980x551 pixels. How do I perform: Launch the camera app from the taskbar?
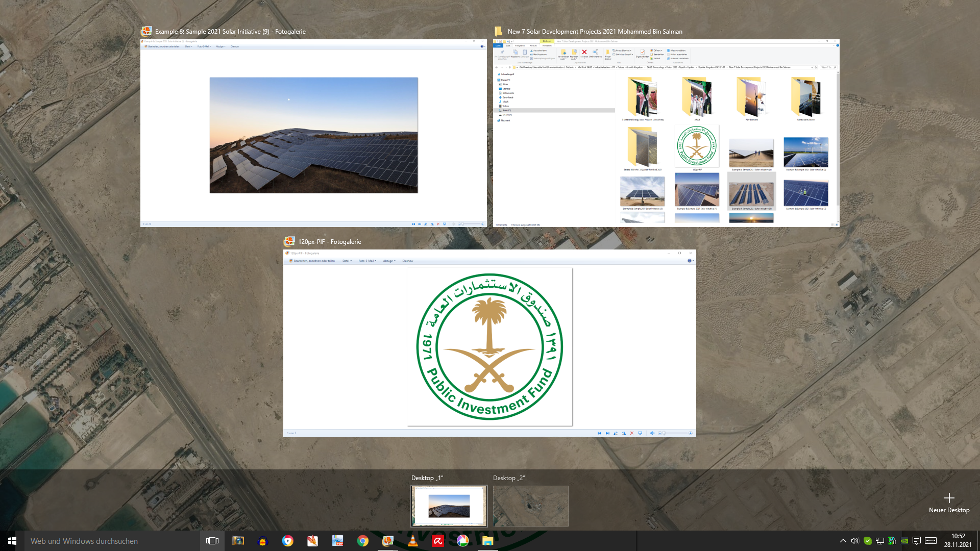[238, 541]
